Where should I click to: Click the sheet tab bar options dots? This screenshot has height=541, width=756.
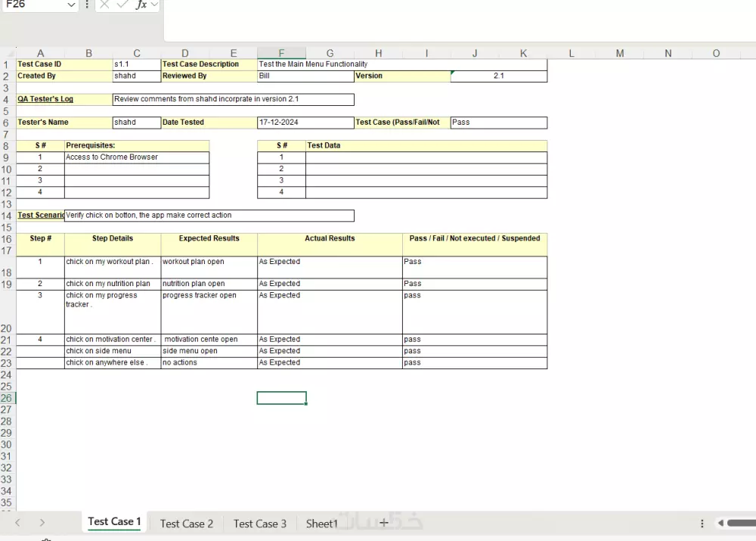pos(702,524)
